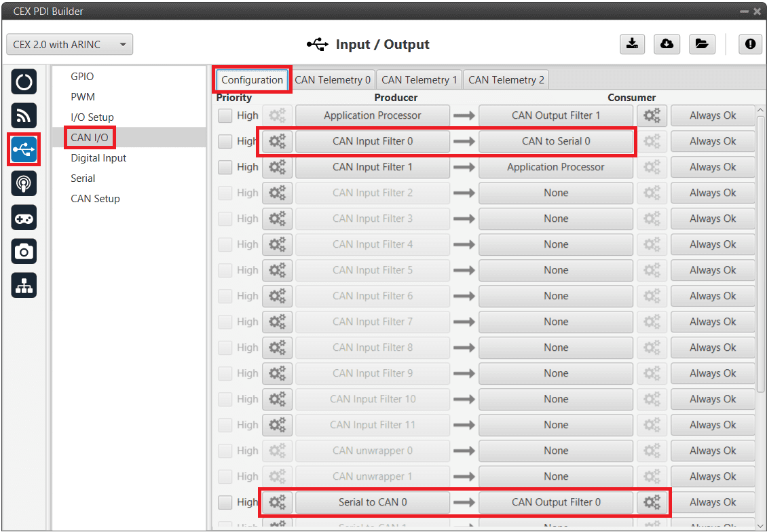Switch to the CAN Telemetry 1 tab

tap(419, 80)
